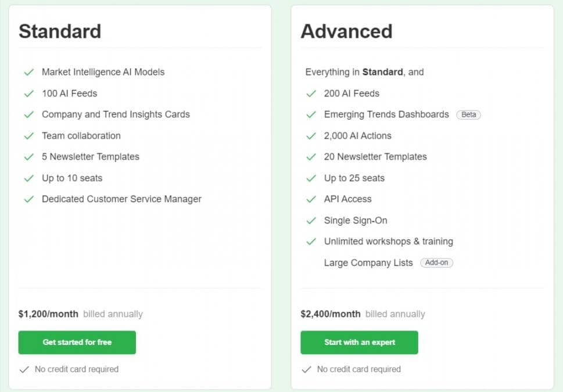Click the Beta badge on Emerging Trends
Image resolution: width=563 pixels, height=392 pixels.
coord(468,114)
